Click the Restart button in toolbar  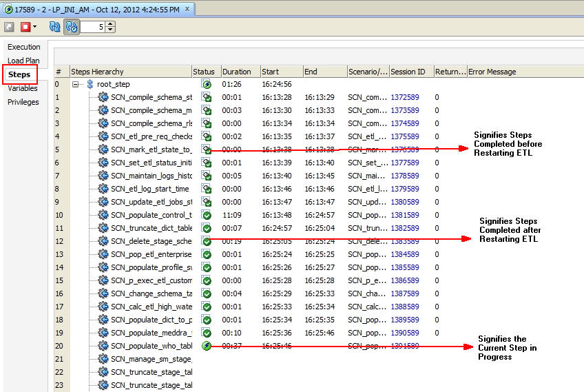[10, 27]
